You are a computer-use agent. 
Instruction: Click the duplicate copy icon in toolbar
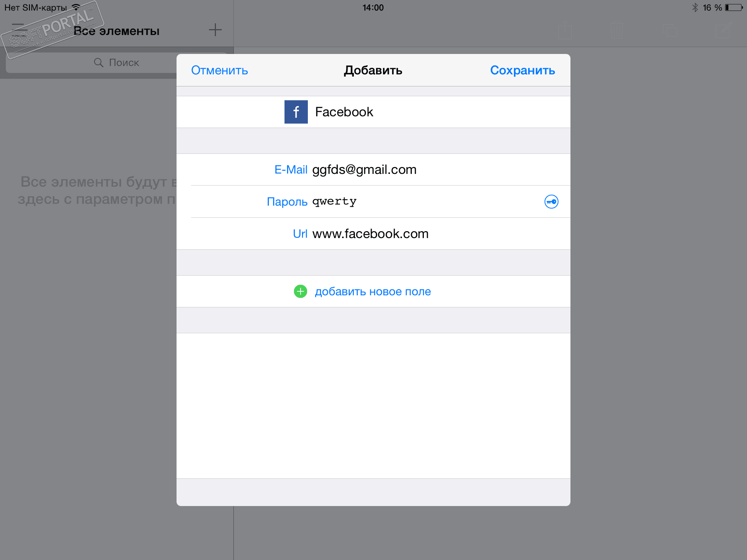pos(670,30)
